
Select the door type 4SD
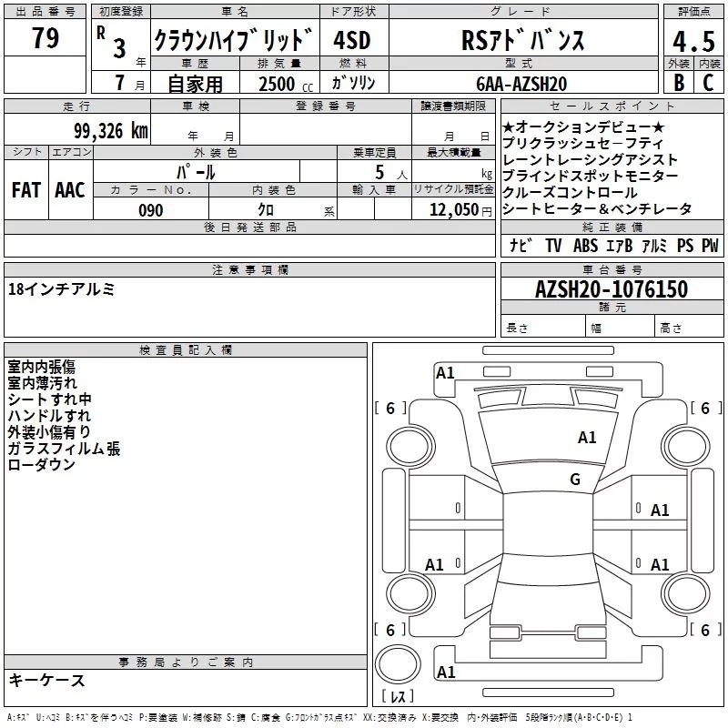pyautogui.click(x=352, y=40)
